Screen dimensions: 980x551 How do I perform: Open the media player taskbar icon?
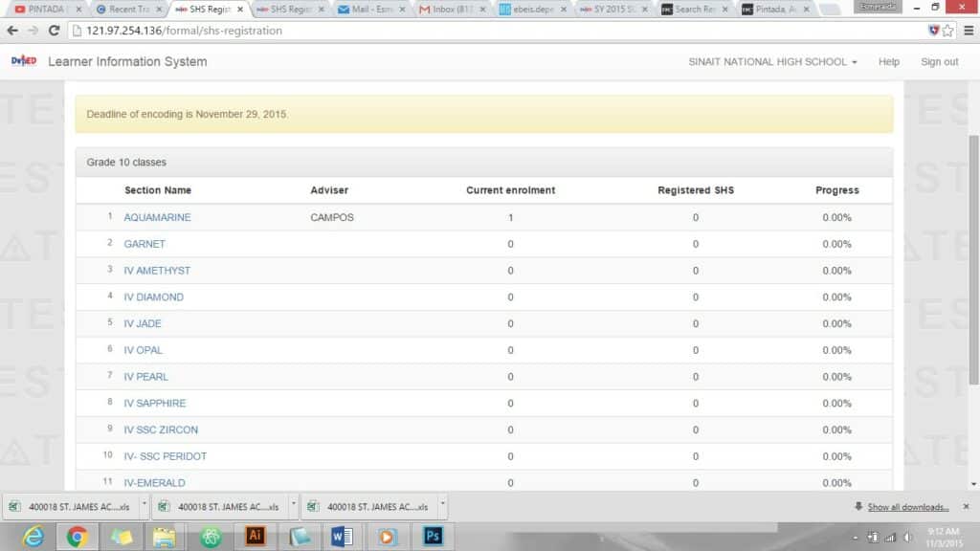point(387,537)
